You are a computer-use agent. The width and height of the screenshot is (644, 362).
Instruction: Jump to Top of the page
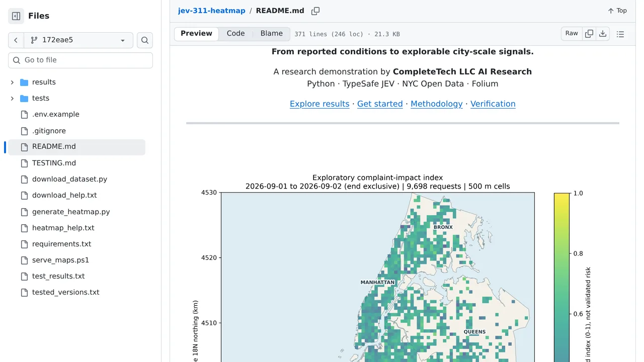tap(617, 11)
